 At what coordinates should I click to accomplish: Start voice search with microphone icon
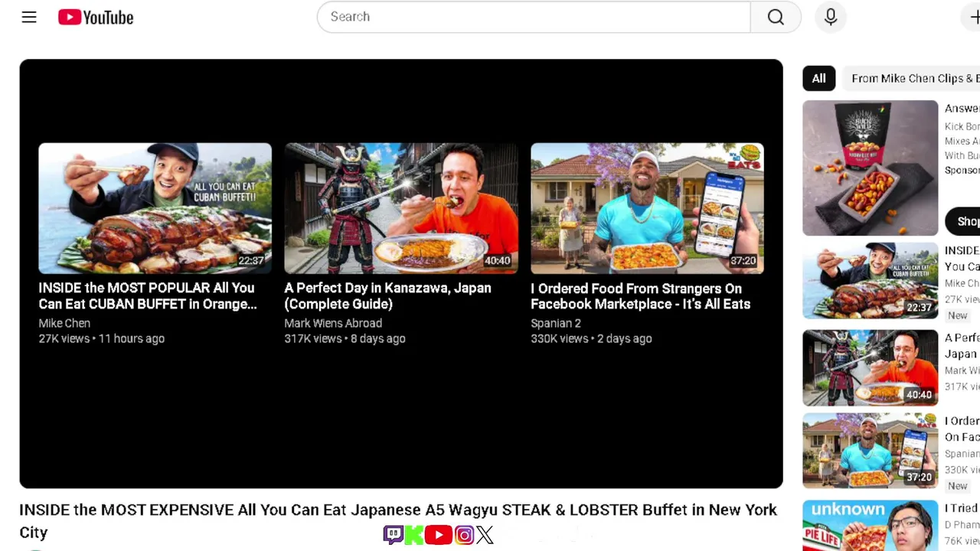point(831,17)
